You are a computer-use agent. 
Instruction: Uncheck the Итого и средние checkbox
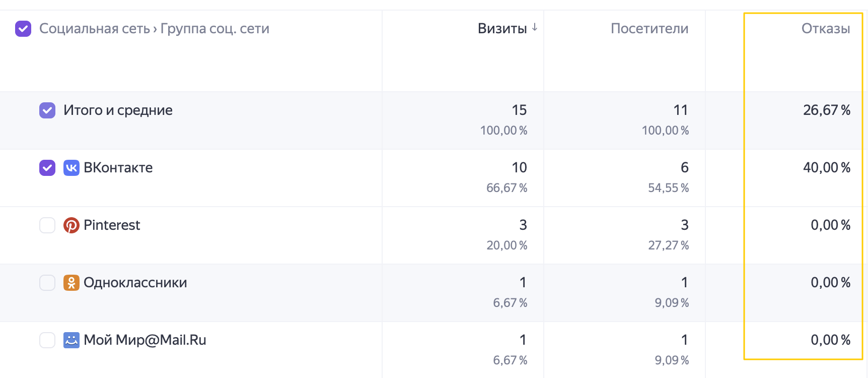coord(47,110)
